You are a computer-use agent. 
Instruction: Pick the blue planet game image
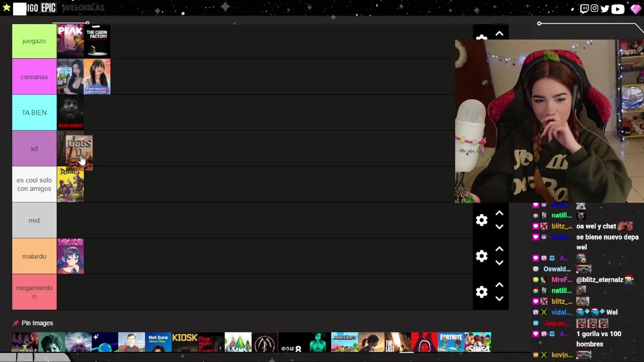(105, 342)
